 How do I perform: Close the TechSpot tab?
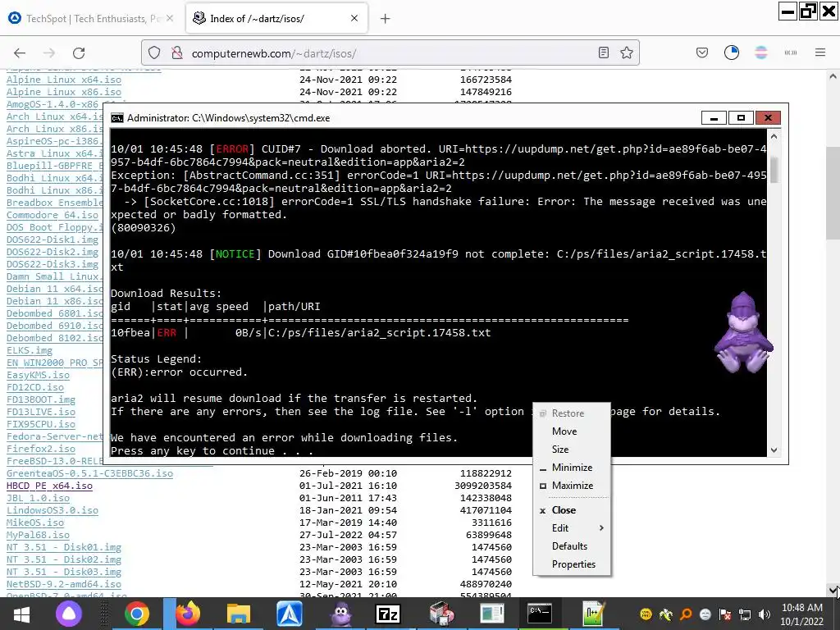point(170,18)
